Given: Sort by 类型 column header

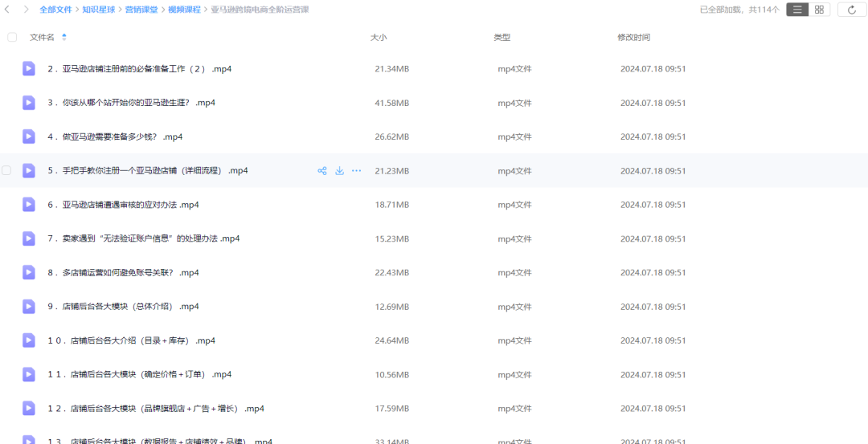Looking at the screenshot, I should pyautogui.click(x=502, y=37).
